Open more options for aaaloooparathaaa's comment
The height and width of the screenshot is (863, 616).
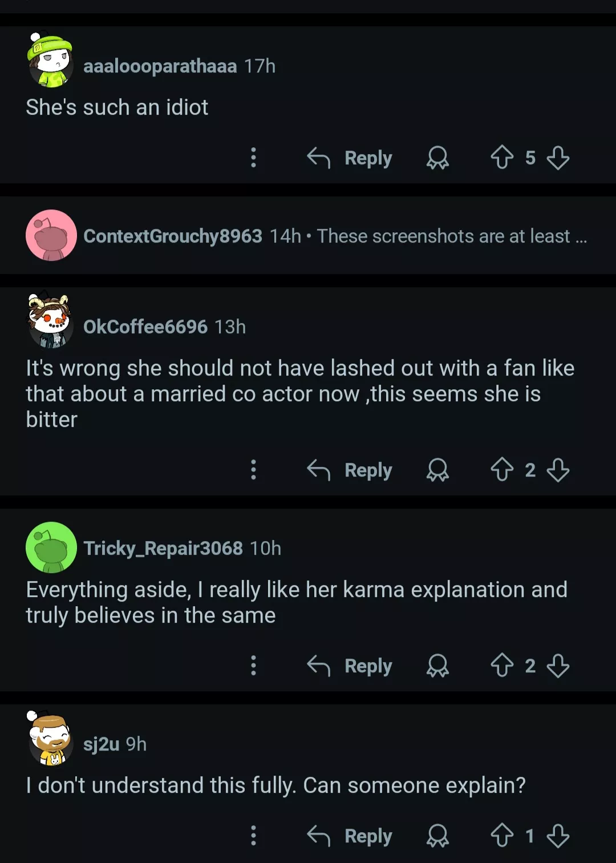pyautogui.click(x=254, y=158)
